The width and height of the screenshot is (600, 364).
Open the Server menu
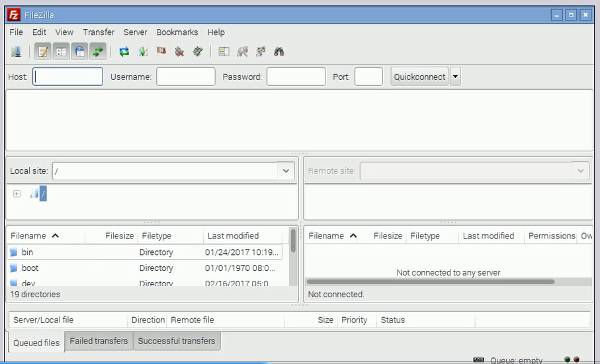coord(135,32)
